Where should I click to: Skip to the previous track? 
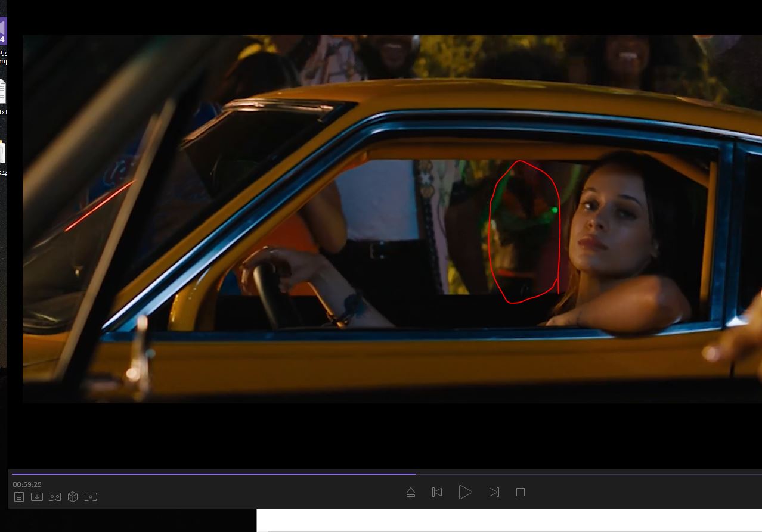[x=437, y=492]
